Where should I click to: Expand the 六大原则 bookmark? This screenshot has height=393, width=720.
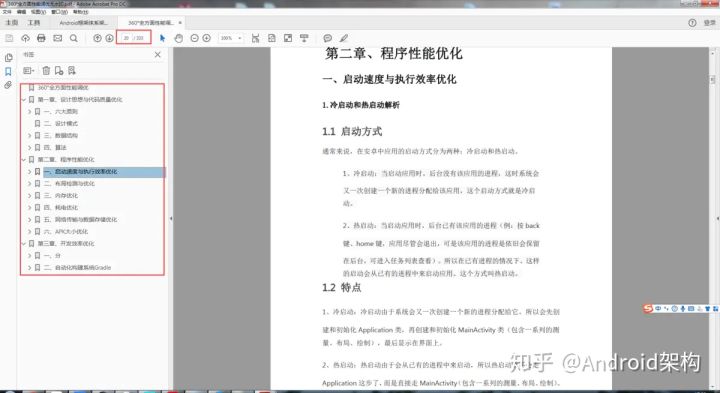(x=29, y=112)
